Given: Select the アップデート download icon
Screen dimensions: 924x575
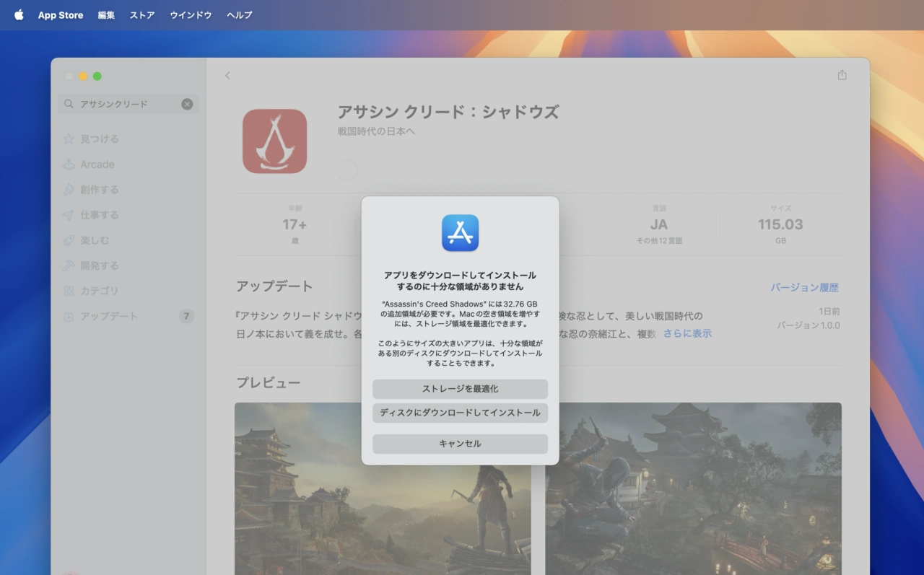Looking at the screenshot, I should pos(69,316).
